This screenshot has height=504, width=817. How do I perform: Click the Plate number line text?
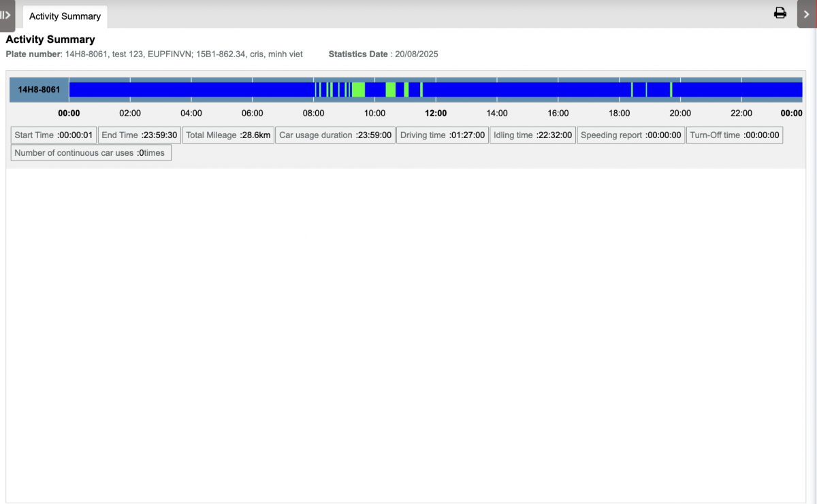click(x=155, y=54)
